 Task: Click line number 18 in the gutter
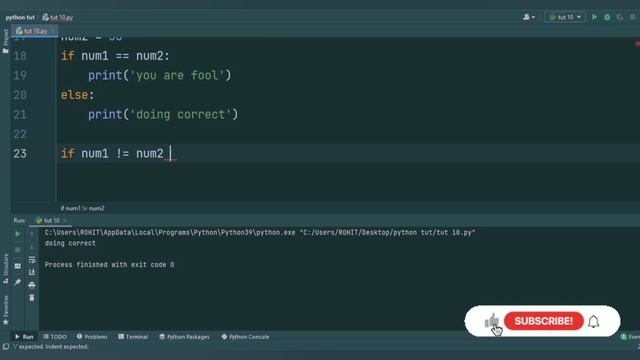(20, 56)
